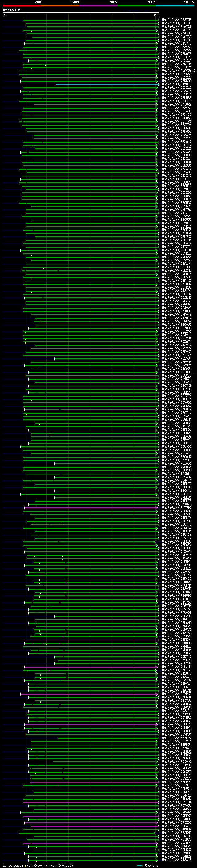Image resolution: width=197 pixels, height=868 pixels.
Task: Click label UniRef100_C5H617
Action: pos(177,382)
